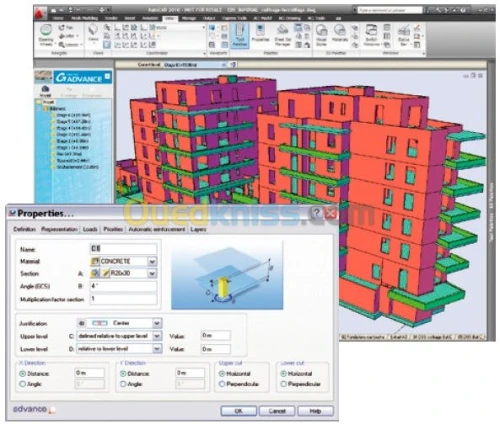Click the Name input field
Image resolution: width=500 pixels, height=424 pixels.
pos(123,249)
